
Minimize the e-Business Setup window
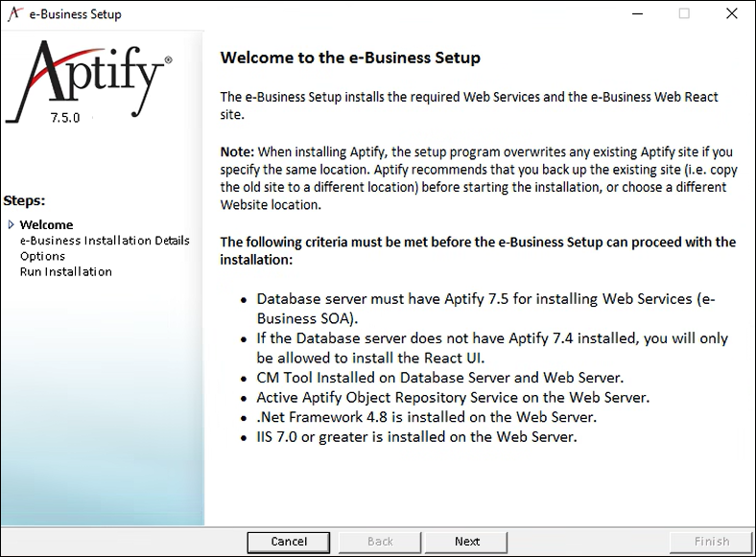click(637, 13)
